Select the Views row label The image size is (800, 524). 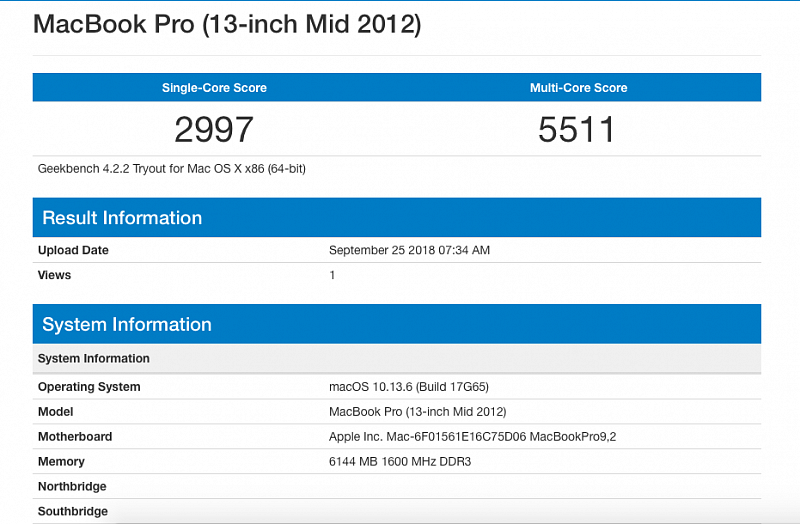[x=54, y=275]
